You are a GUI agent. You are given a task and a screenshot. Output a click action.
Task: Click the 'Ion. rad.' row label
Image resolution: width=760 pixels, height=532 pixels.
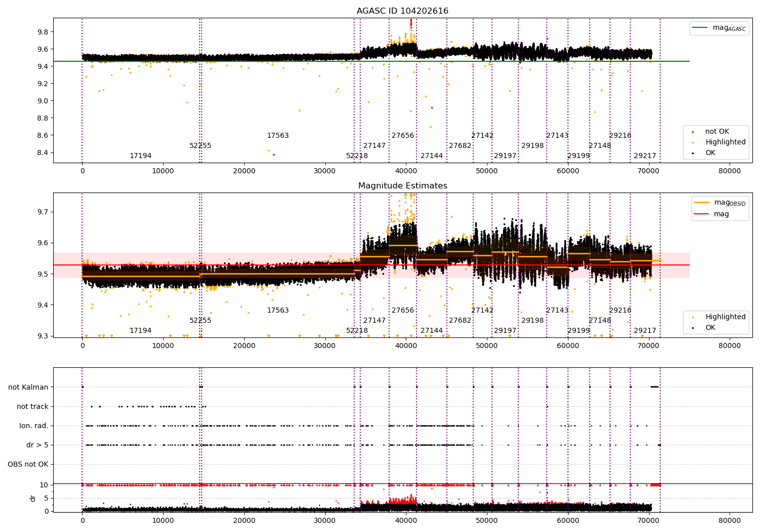pos(34,426)
